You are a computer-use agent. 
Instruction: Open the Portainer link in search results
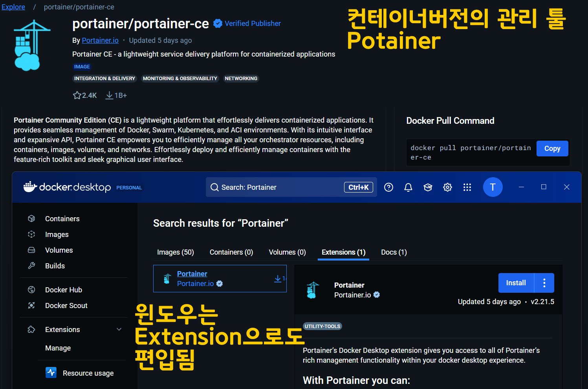click(192, 274)
